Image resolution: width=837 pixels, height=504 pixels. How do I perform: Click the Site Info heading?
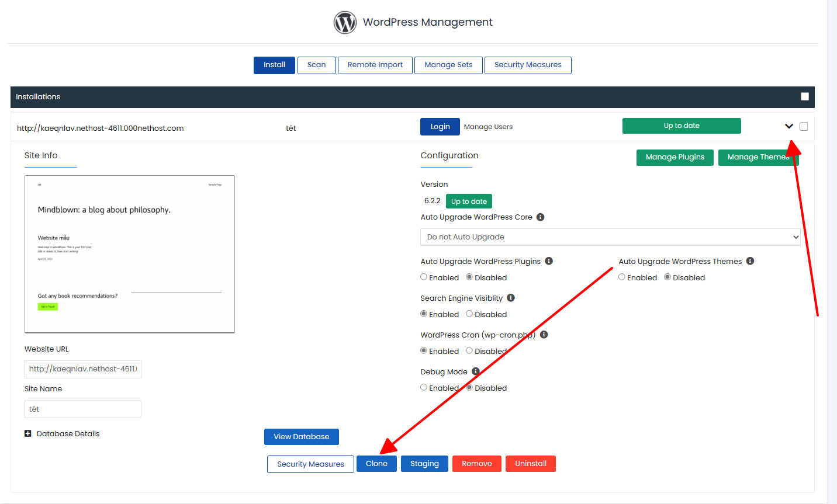coord(41,155)
